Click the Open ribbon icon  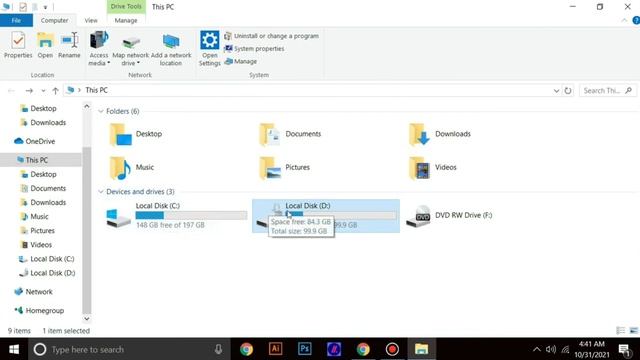(x=45, y=45)
